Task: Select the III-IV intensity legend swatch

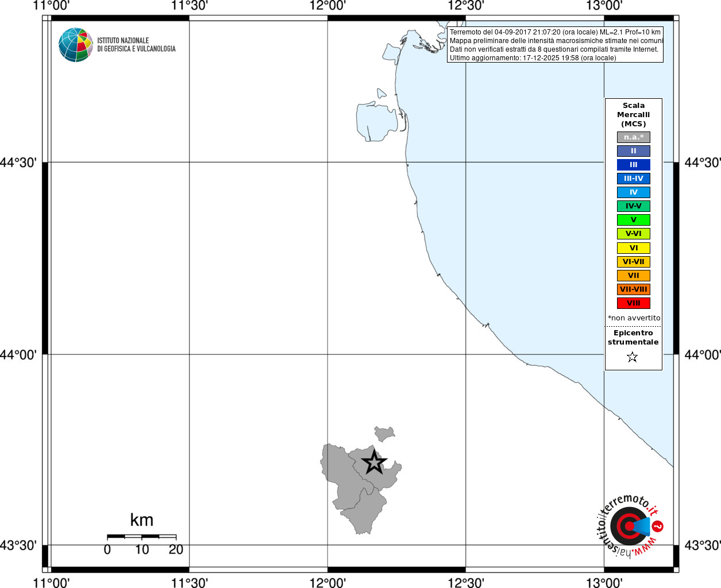Action: pos(634,179)
